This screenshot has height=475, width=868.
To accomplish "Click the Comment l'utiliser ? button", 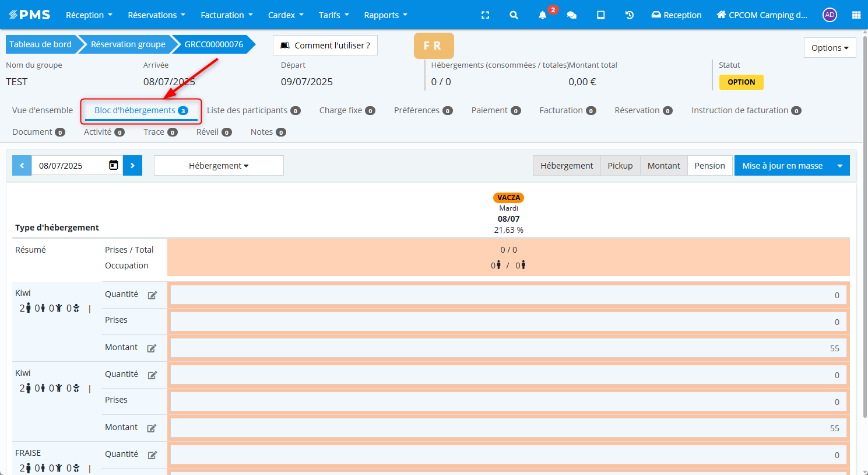I will pos(325,45).
